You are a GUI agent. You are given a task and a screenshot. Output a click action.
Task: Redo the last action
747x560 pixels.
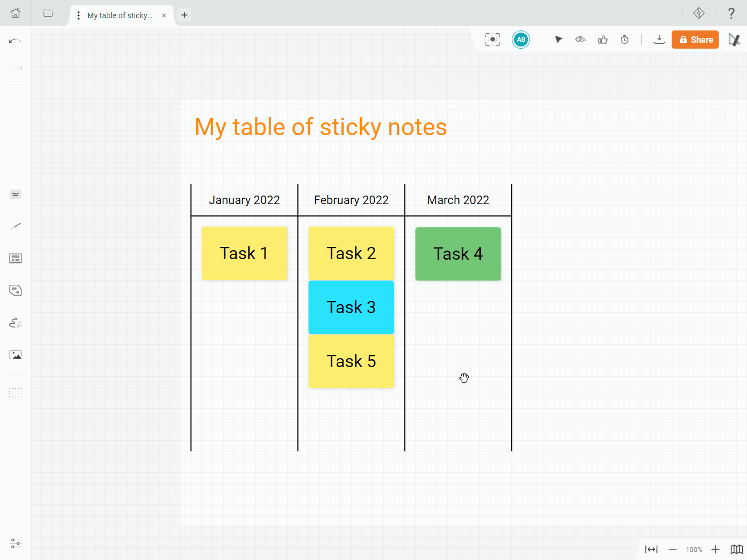[15, 68]
